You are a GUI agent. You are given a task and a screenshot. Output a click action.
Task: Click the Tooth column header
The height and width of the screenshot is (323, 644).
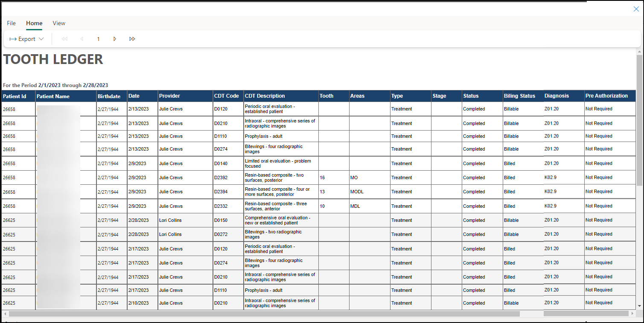click(x=334, y=96)
